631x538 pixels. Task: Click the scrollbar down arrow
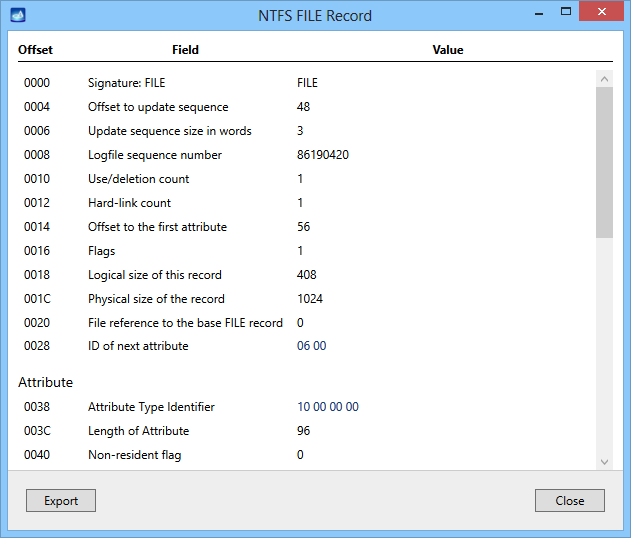(604, 462)
